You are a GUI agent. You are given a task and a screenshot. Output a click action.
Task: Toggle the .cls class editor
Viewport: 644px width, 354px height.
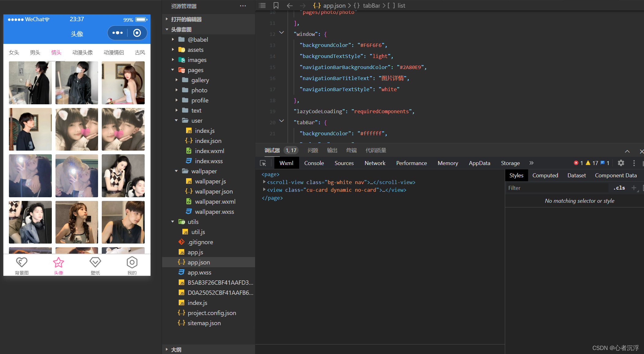619,188
